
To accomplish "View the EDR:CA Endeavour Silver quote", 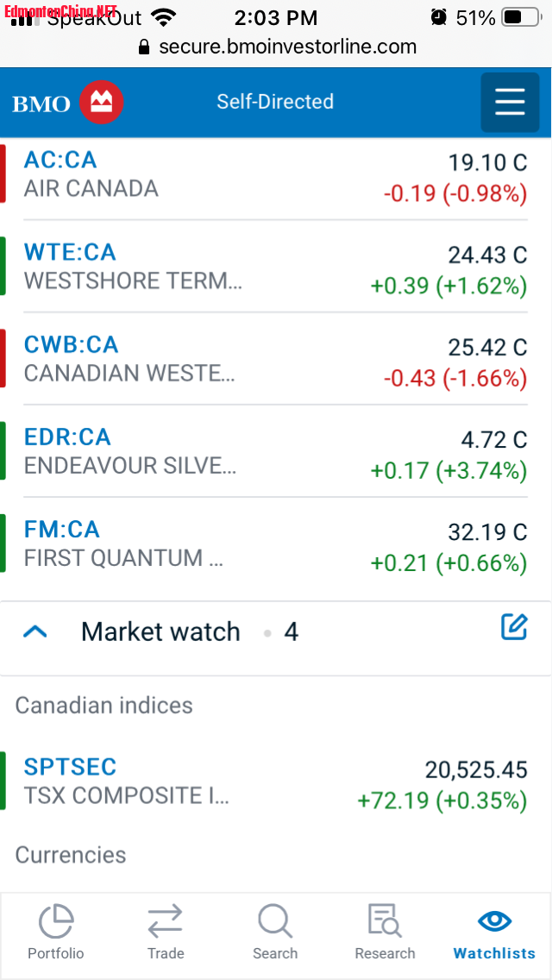I will point(67,437).
